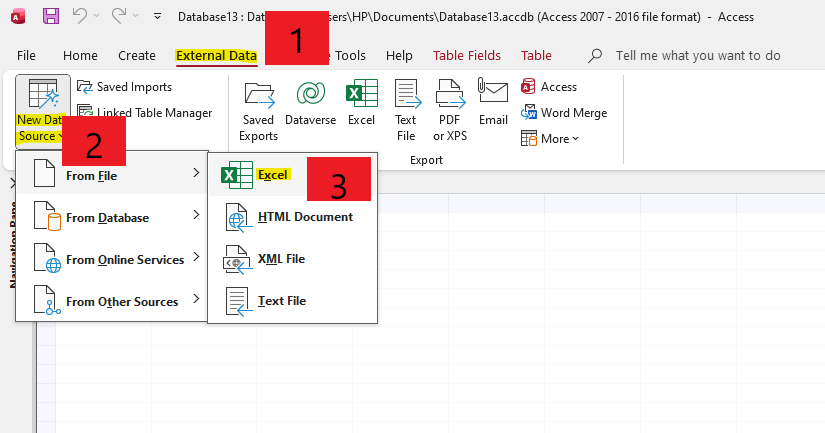This screenshot has height=433, width=825.
Task: Choose HTML Document from the submenu
Action: coord(304,217)
